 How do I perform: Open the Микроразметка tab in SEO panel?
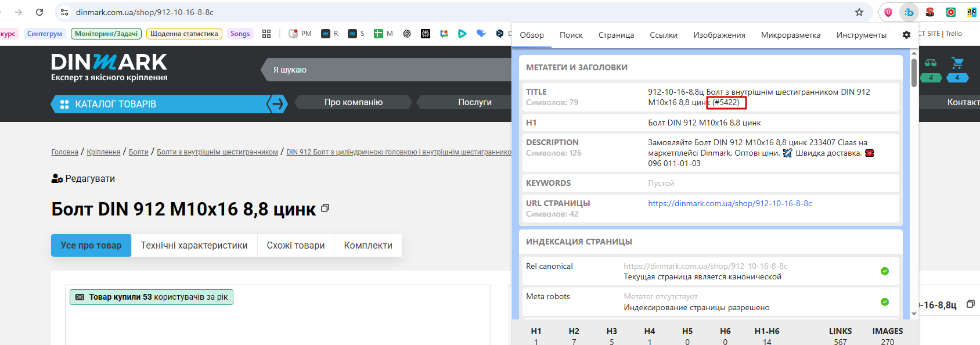[x=791, y=35]
